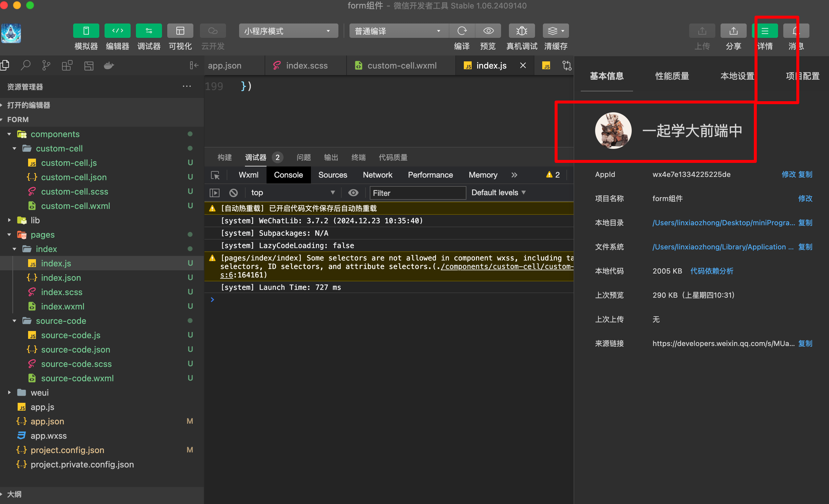Open the Default levels dropdown
829x504 pixels.
point(498,193)
